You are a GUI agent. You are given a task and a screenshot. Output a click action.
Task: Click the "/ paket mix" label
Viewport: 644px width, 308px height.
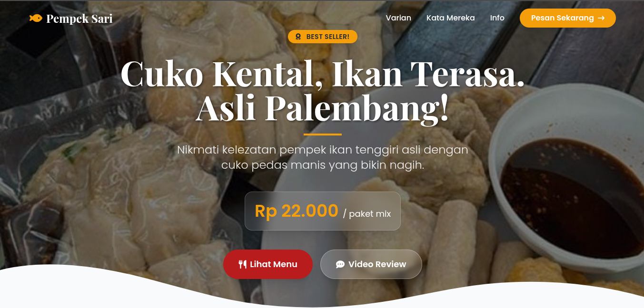367,214
